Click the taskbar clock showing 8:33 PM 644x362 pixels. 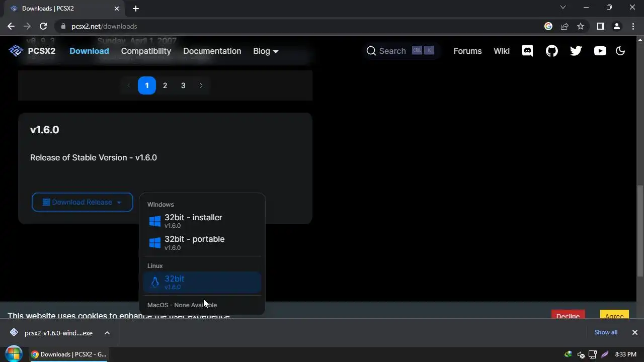(625, 354)
